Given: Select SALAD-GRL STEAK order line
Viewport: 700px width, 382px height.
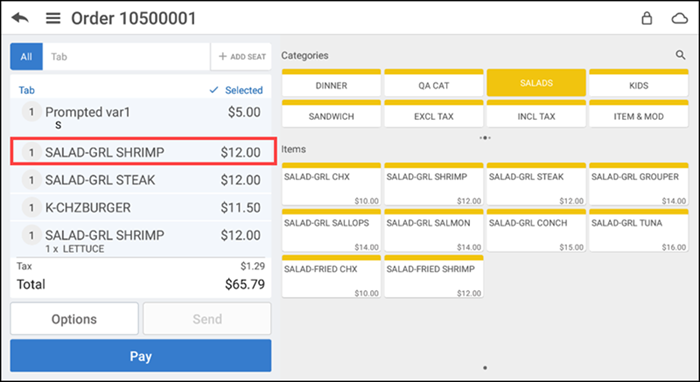Looking at the screenshot, I should tap(141, 180).
